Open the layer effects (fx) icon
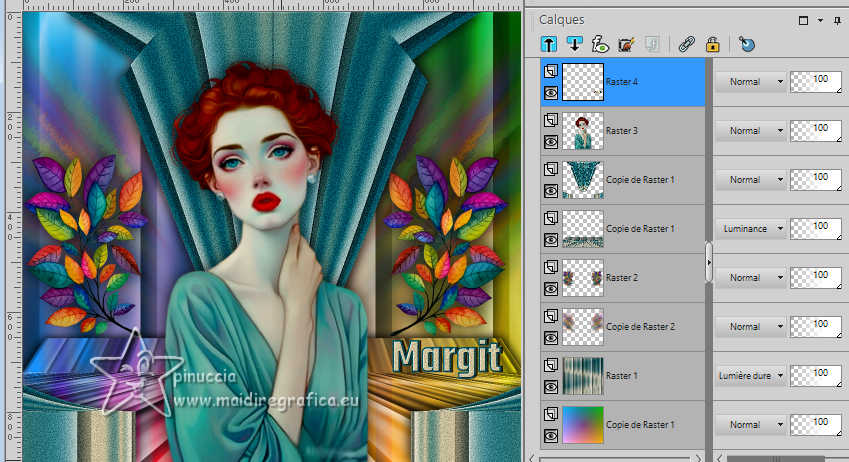This screenshot has width=849, height=462. tap(600, 44)
